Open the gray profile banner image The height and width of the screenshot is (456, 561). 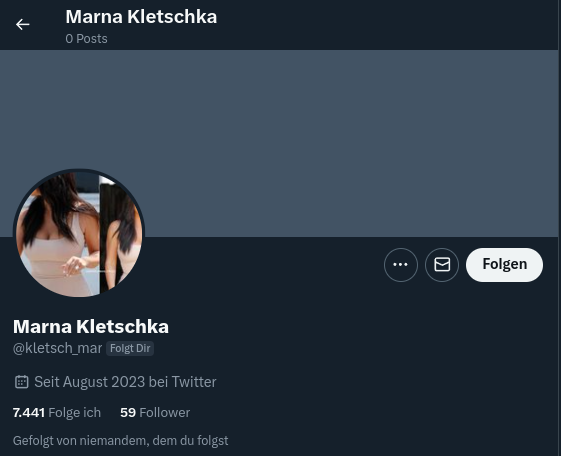coord(279,143)
